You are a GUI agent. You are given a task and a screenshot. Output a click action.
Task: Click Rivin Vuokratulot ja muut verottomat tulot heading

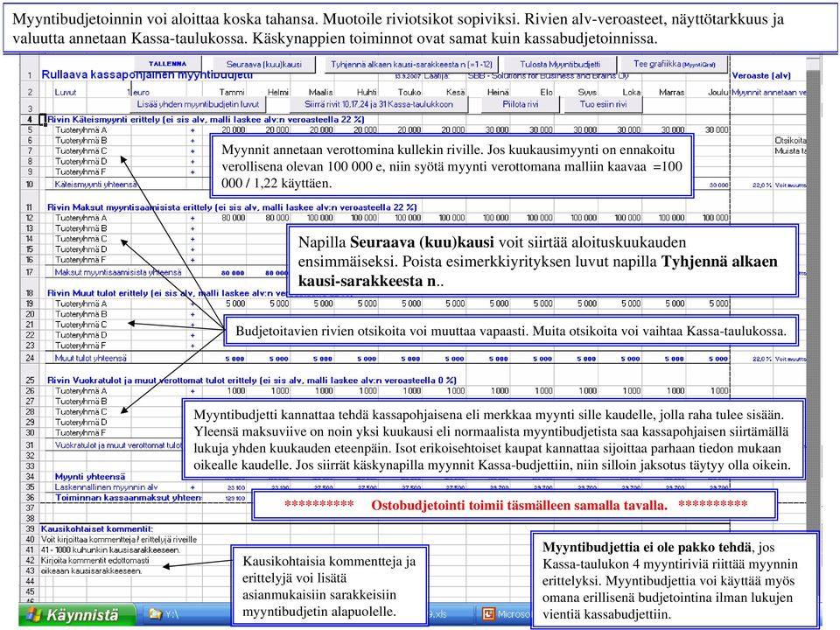[252, 380]
